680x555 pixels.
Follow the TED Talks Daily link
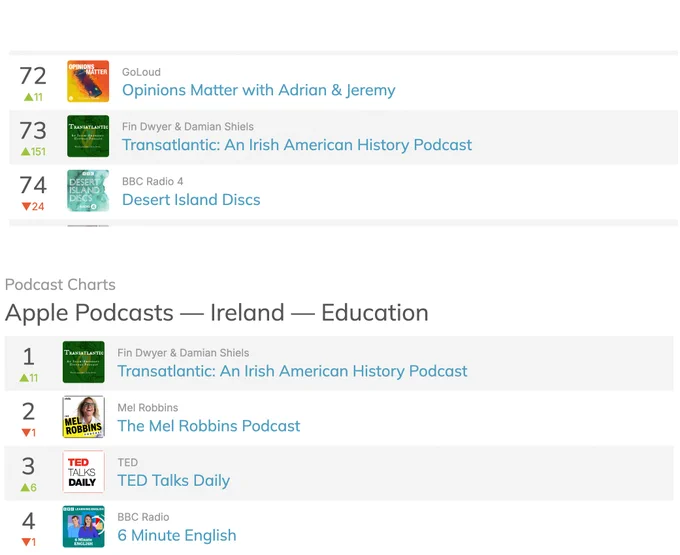click(x=173, y=480)
